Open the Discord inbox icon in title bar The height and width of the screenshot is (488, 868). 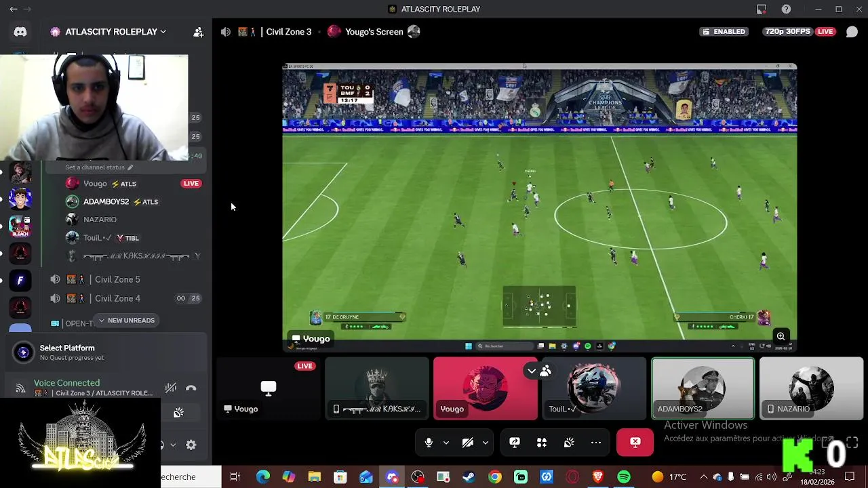(762, 9)
